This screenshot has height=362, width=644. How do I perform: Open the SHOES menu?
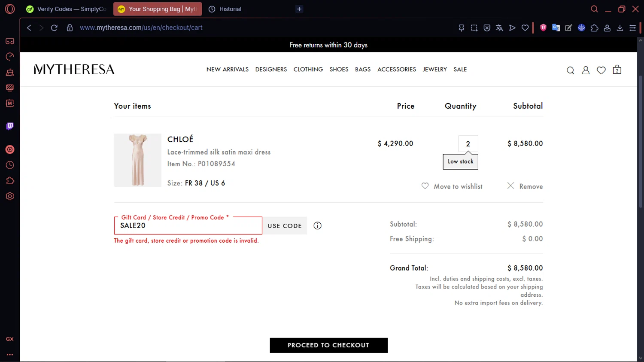click(x=339, y=70)
